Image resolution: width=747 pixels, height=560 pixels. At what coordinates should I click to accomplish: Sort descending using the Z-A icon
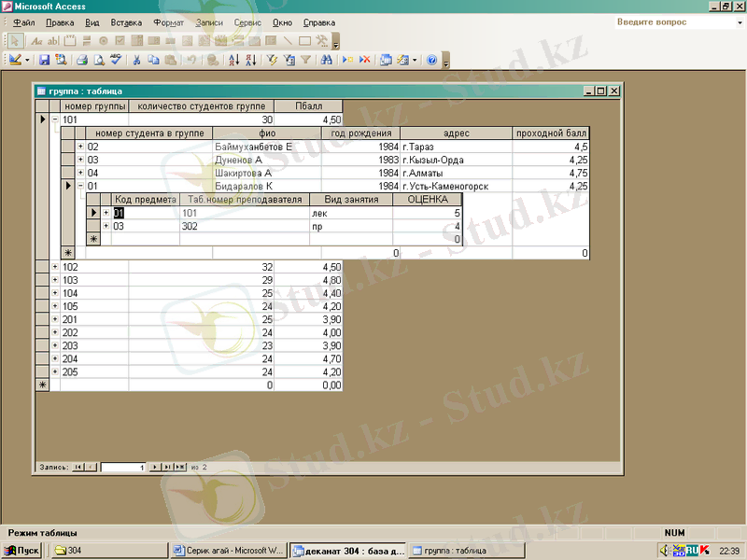pyautogui.click(x=250, y=60)
